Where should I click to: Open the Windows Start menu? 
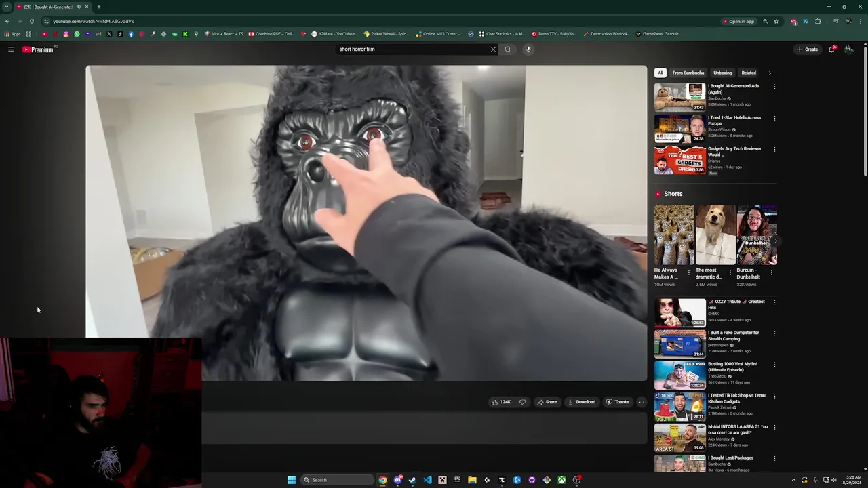tap(292, 480)
